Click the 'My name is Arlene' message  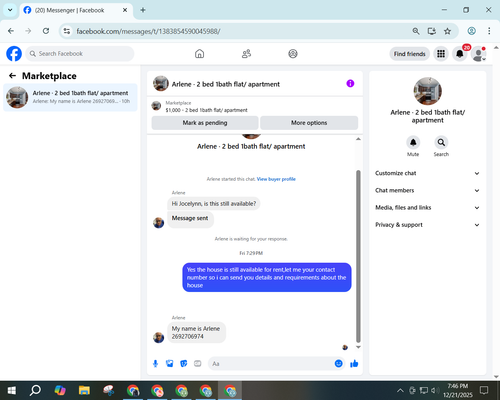click(196, 332)
